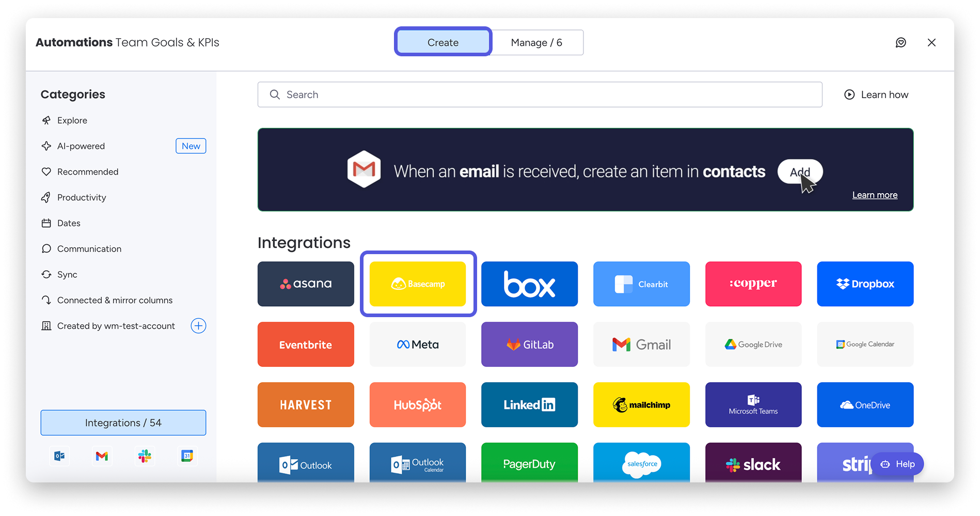Open the PagerDuty integration tile
980x516 pixels.
pyautogui.click(x=529, y=462)
